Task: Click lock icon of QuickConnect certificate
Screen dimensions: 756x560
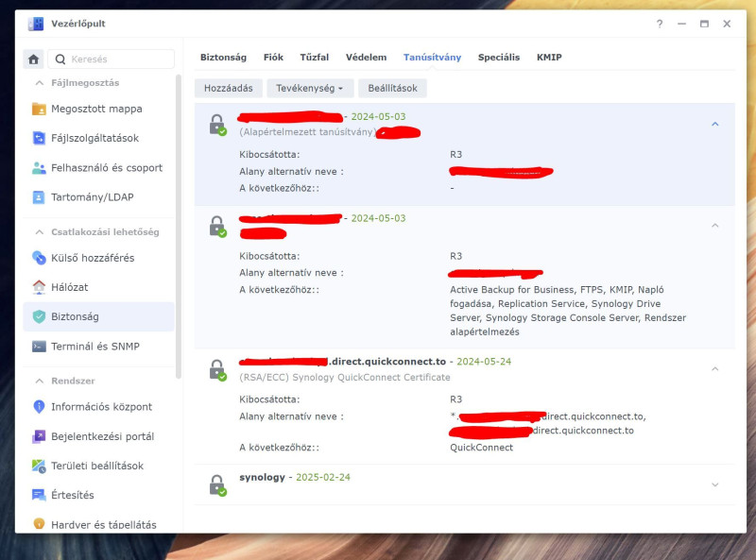Action: 217,370
